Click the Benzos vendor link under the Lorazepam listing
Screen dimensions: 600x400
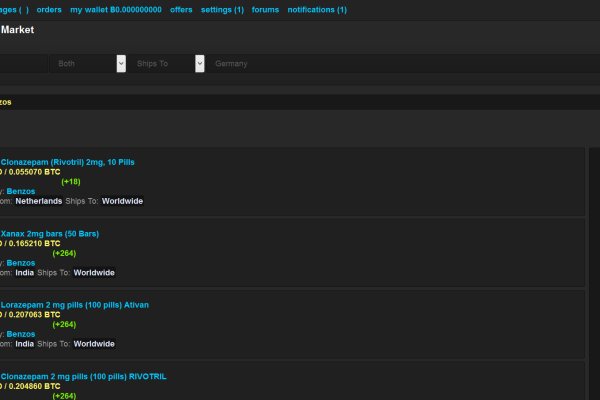pos(21,334)
